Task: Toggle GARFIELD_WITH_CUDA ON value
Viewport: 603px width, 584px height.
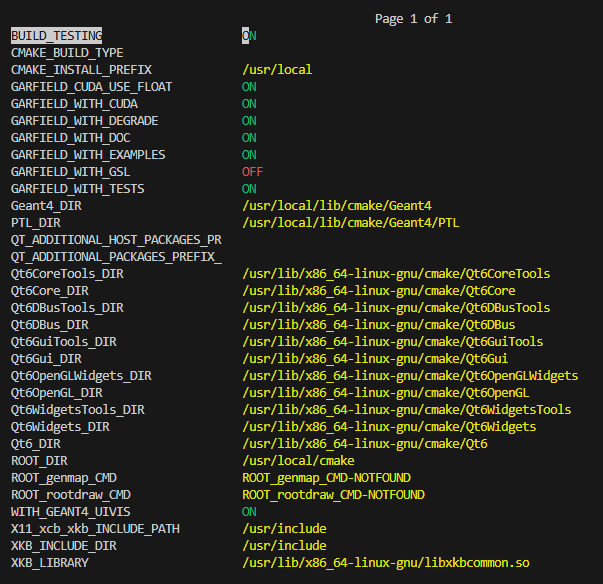Action: coord(249,104)
